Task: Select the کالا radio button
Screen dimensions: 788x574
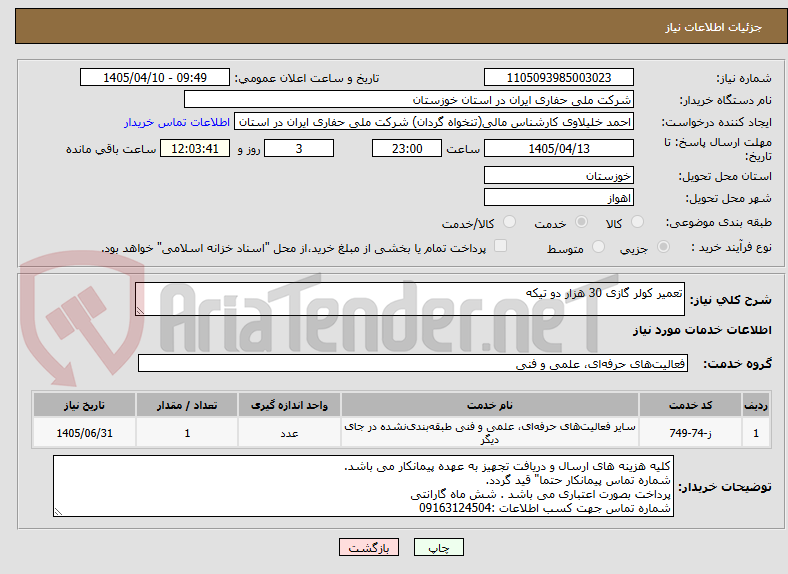Action: 637,222
